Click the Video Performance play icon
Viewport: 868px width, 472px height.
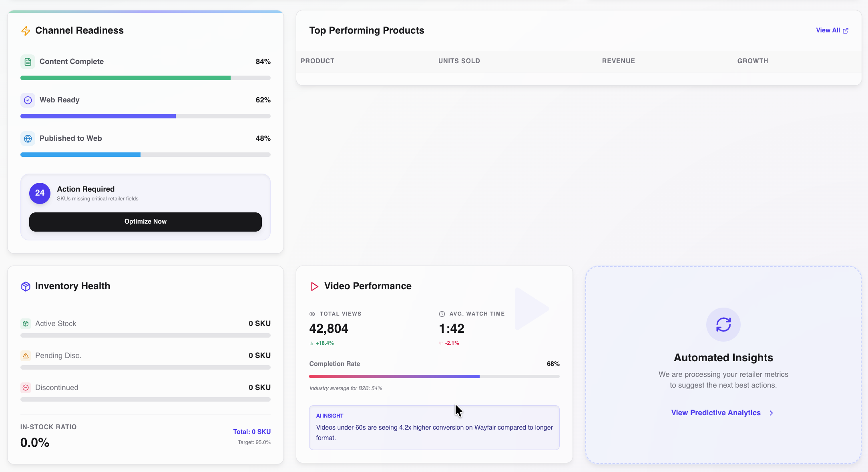[x=314, y=286]
